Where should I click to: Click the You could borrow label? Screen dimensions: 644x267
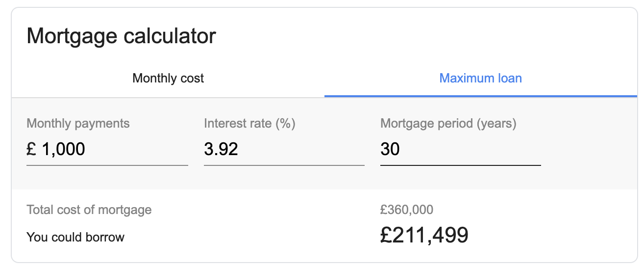point(75,237)
